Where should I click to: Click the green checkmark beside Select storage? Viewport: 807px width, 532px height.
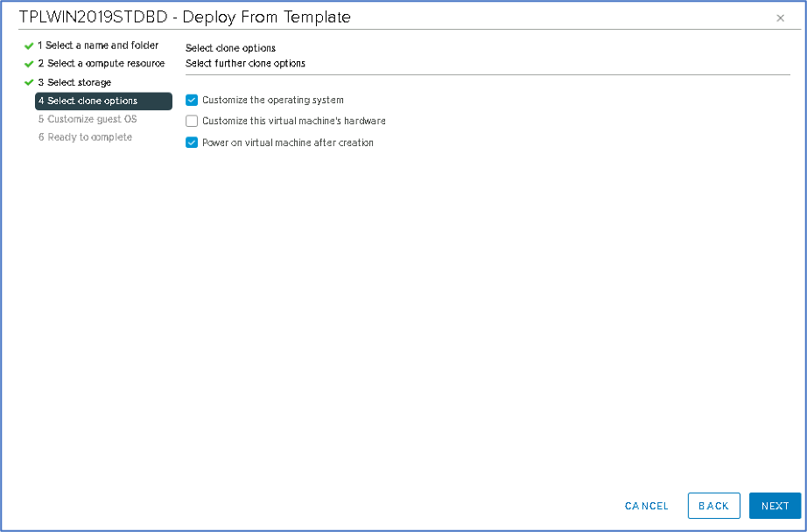[29, 82]
